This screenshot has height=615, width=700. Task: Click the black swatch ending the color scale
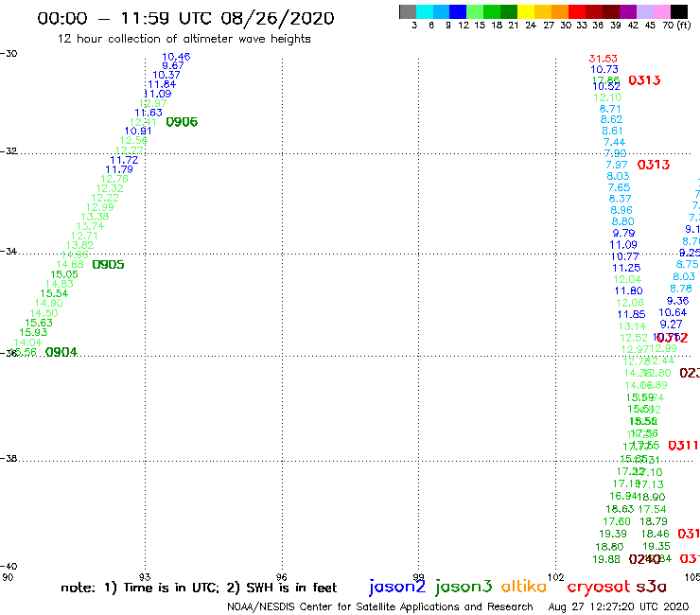(x=679, y=11)
